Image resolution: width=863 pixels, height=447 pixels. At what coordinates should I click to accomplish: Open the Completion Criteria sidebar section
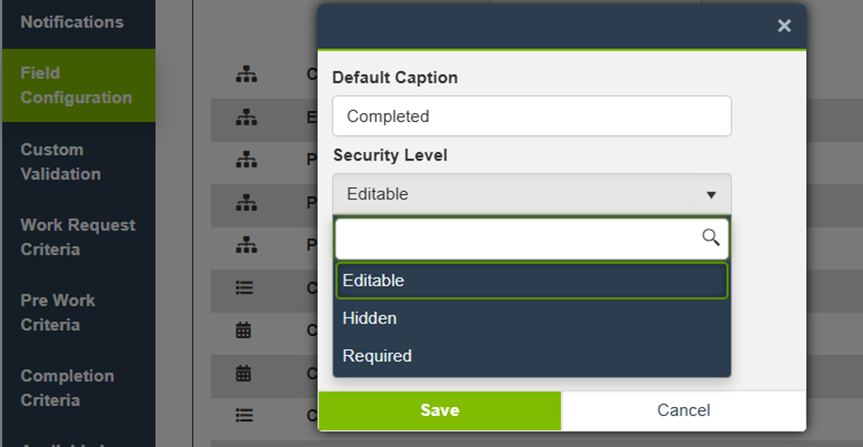point(67,388)
